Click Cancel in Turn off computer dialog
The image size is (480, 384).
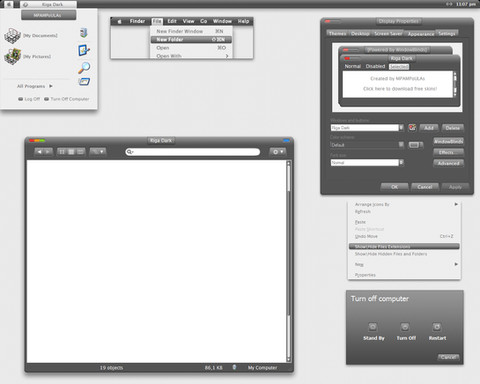pyautogui.click(x=448, y=357)
